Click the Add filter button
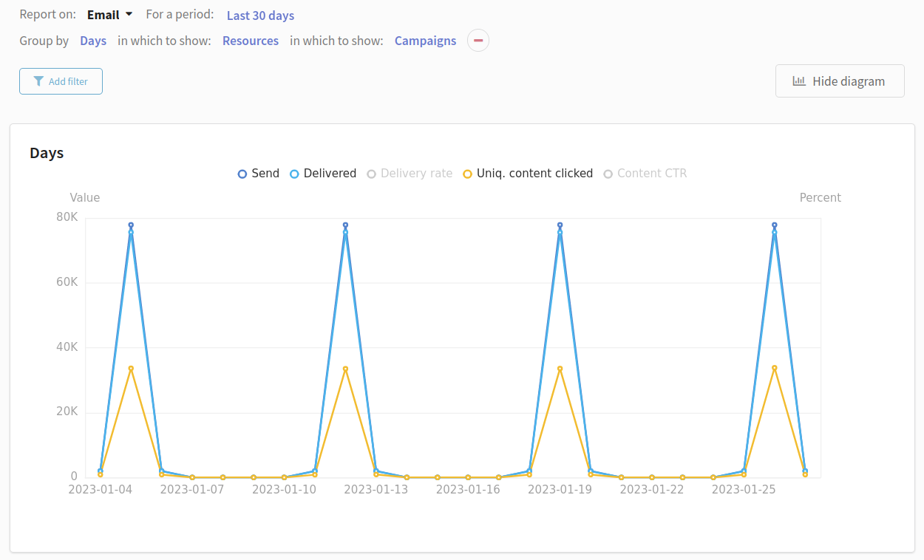This screenshot has width=924, height=560. pyautogui.click(x=61, y=81)
